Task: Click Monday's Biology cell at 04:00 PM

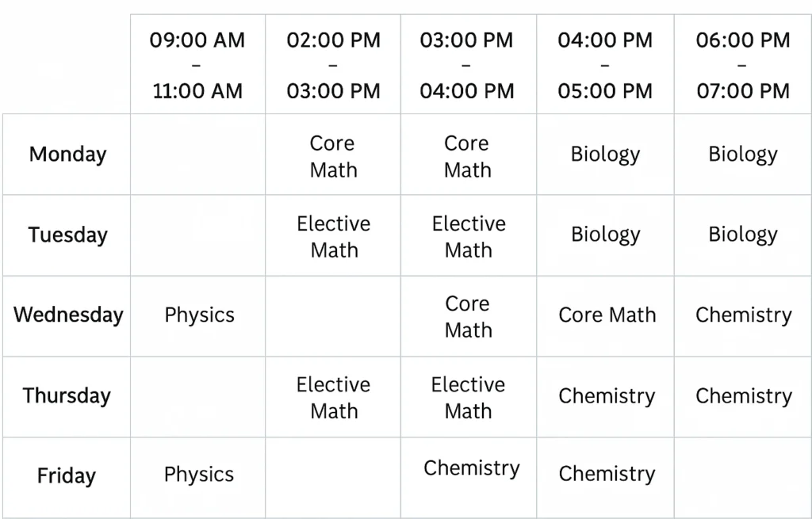Action: click(605, 155)
